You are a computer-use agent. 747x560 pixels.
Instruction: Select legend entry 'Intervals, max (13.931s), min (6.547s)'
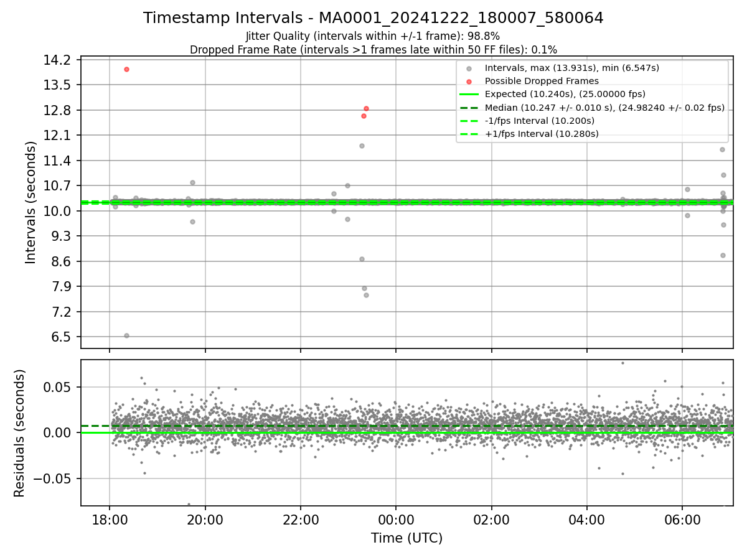(572, 68)
